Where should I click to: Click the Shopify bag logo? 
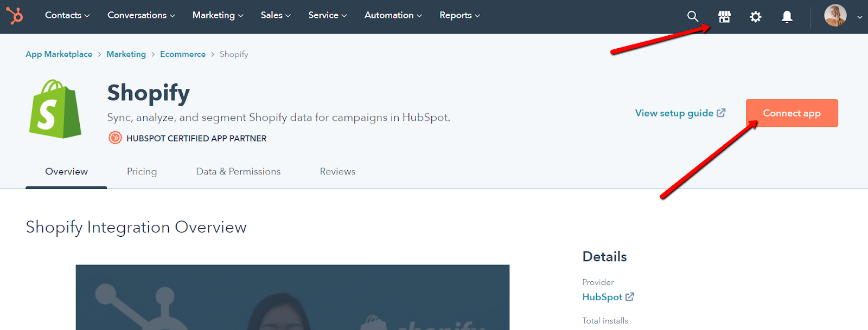pos(55,109)
